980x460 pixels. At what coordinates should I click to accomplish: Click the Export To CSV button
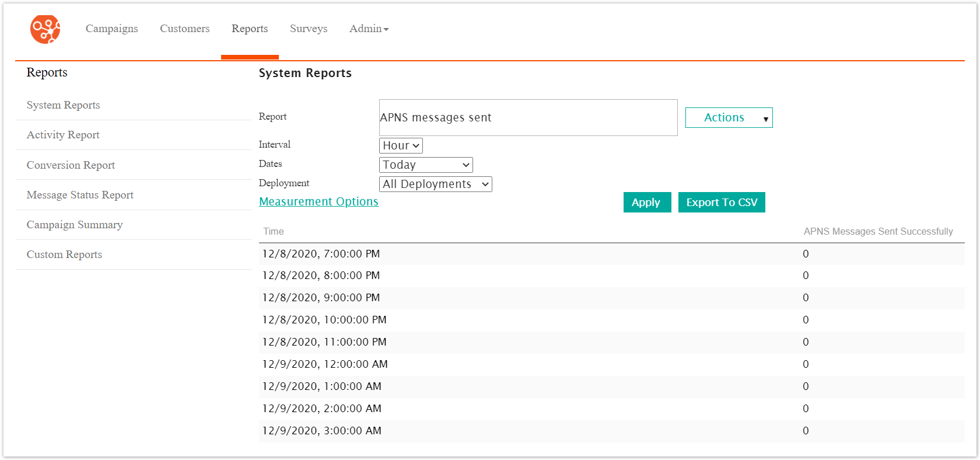pyautogui.click(x=722, y=203)
